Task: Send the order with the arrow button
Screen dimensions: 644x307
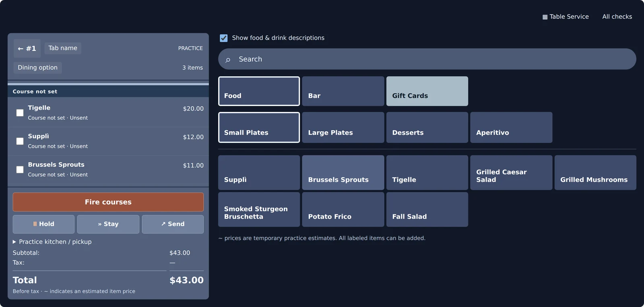Action: (173, 224)
